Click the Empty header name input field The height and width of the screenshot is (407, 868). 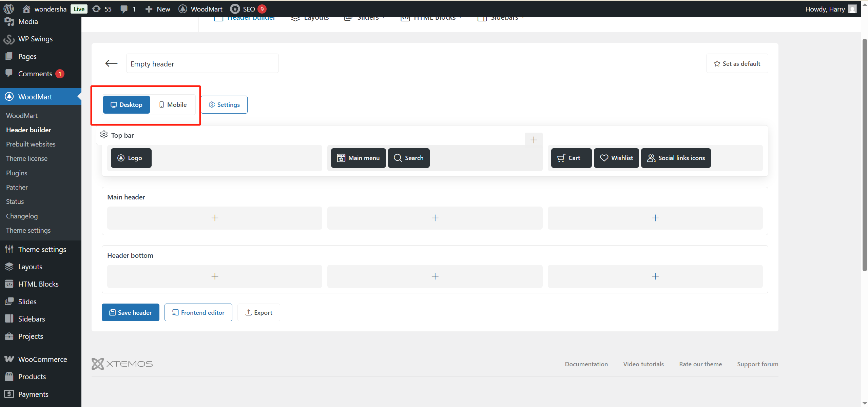[202, 63]
